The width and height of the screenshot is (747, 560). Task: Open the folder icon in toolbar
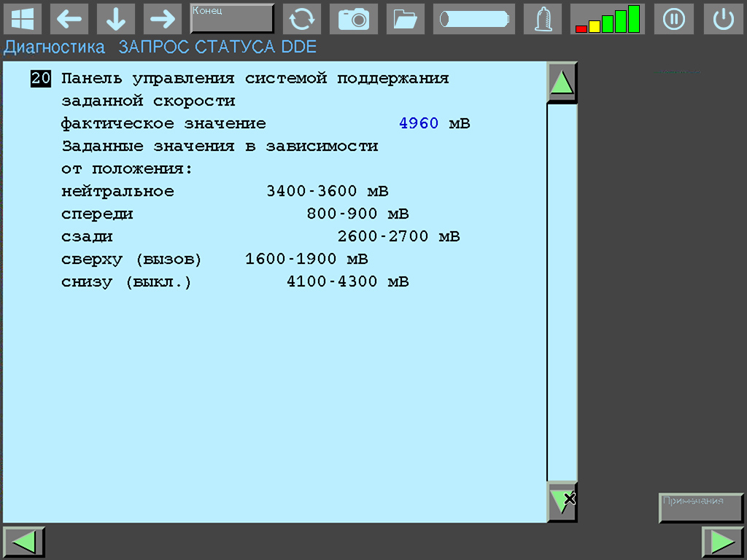tap(405, 19)
